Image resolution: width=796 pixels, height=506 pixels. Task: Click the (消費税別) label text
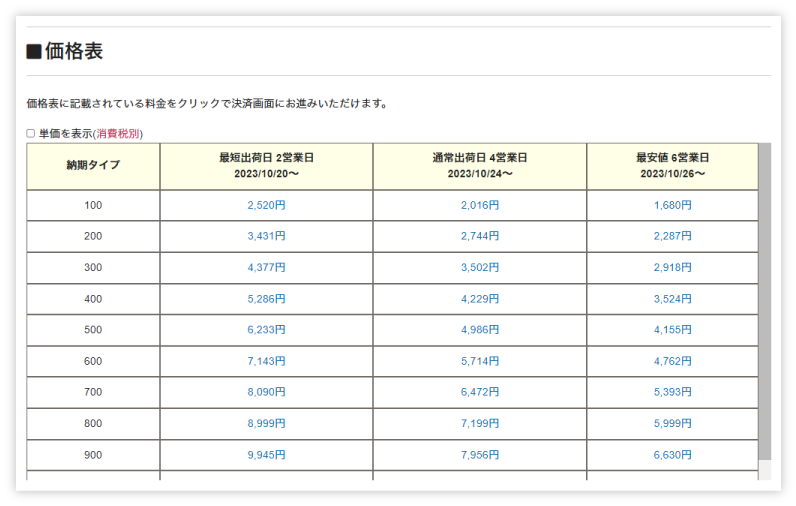click(118, 134)
